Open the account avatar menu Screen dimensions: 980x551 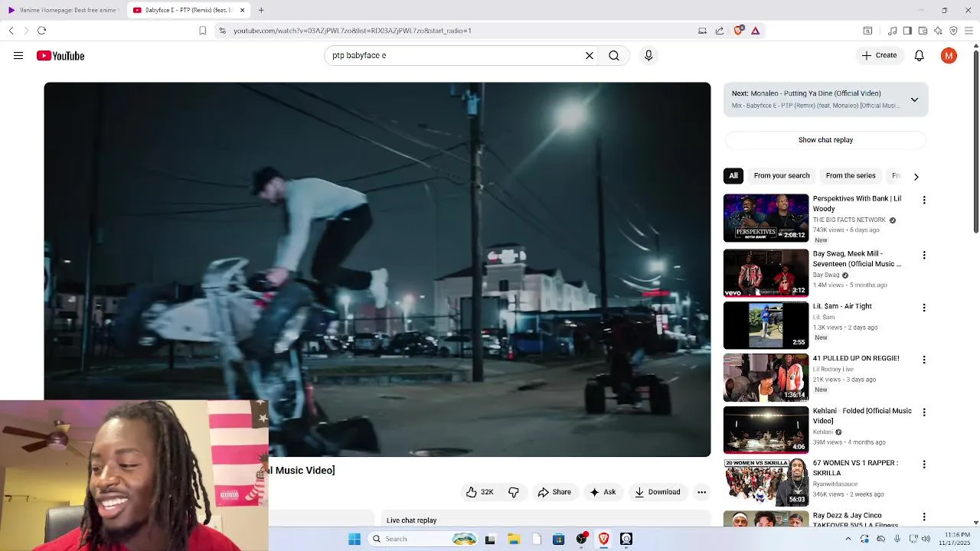coord(949,56)
